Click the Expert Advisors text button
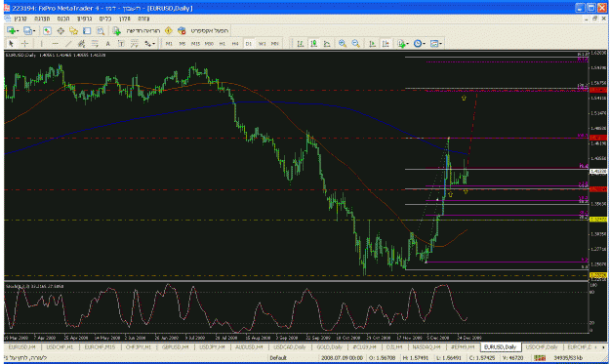 click(x=209, y=30)
